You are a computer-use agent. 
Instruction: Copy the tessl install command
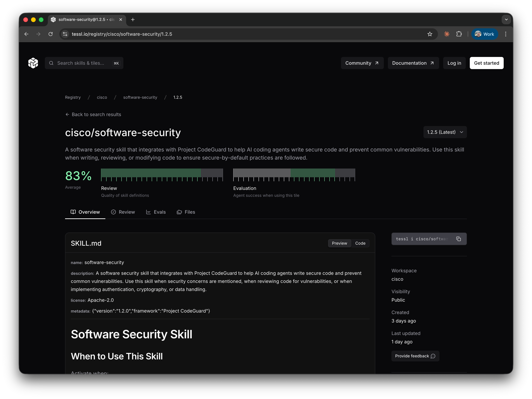click(x=458, y=239)
